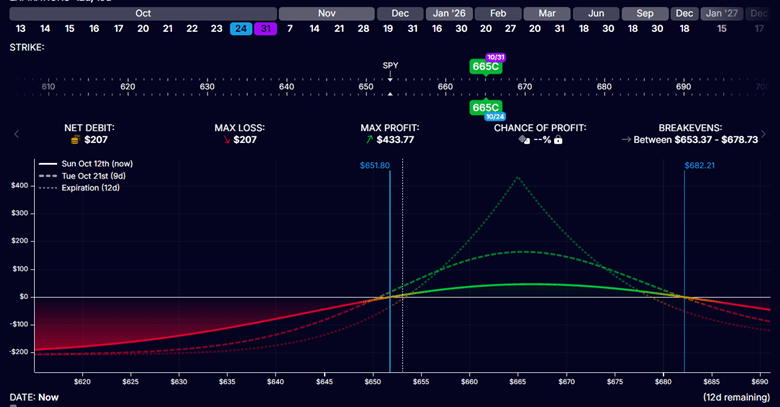Click the lower 665C strike badge

pos(485,107)
